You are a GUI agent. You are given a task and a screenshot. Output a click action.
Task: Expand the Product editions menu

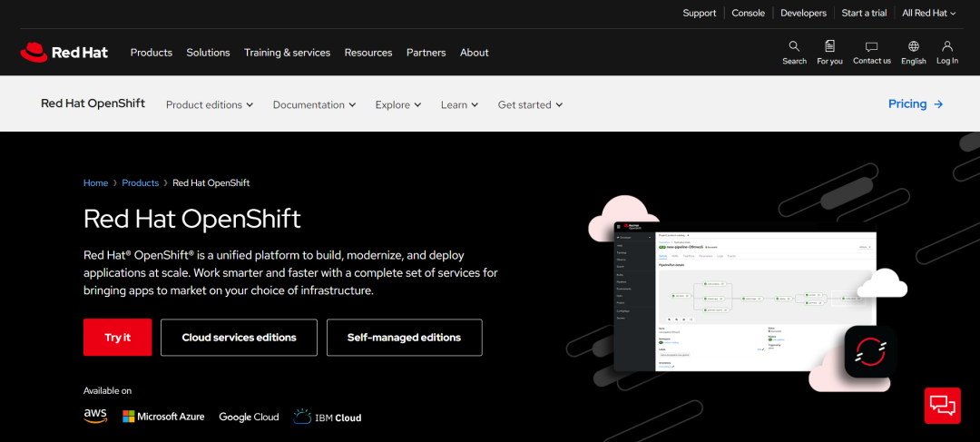[210, 105]
